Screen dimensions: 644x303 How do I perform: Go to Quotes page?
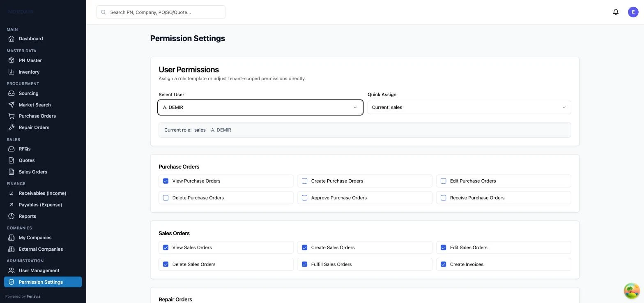43,160
